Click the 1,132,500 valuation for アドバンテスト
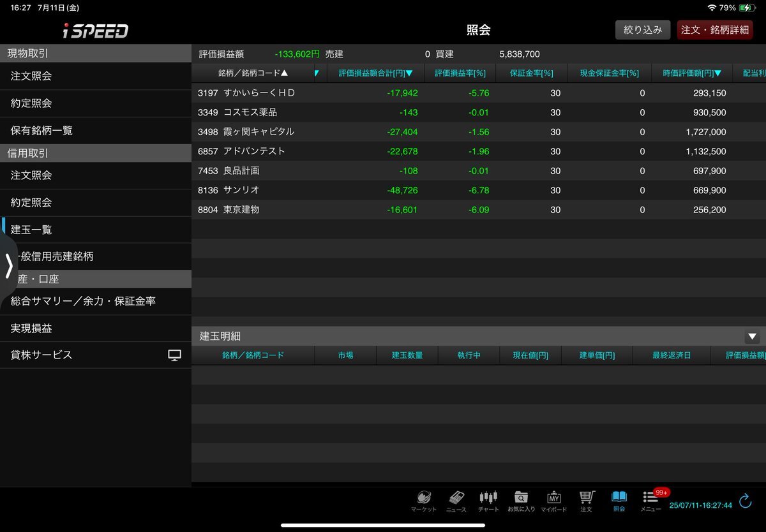 point(705,151)
